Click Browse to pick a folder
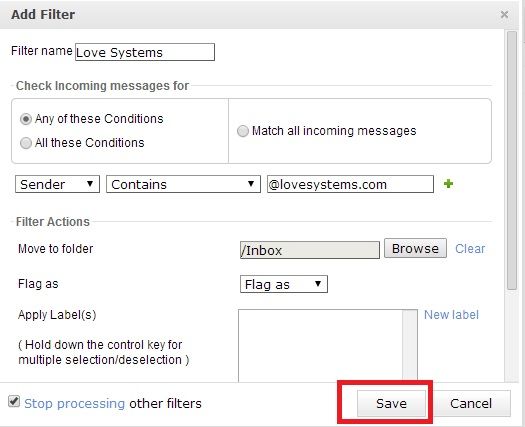The image size is (525, 427). coord(415,248)
